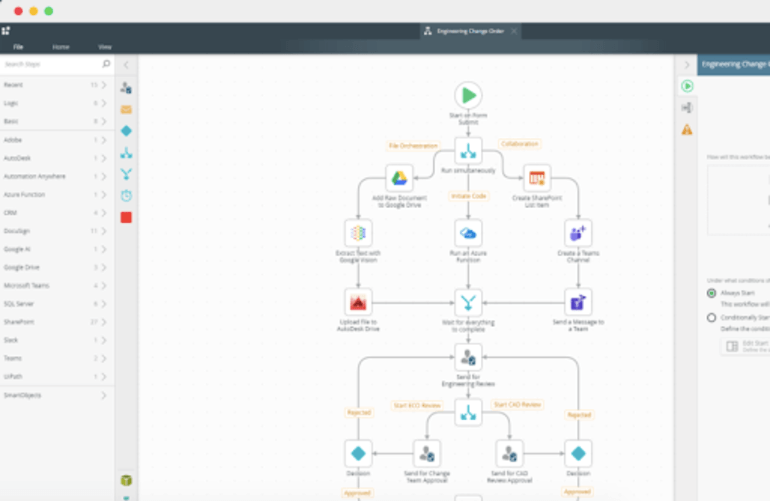Select the Decision node next to CAD Review Approval
770x501 pixels.
coord(578,454)
